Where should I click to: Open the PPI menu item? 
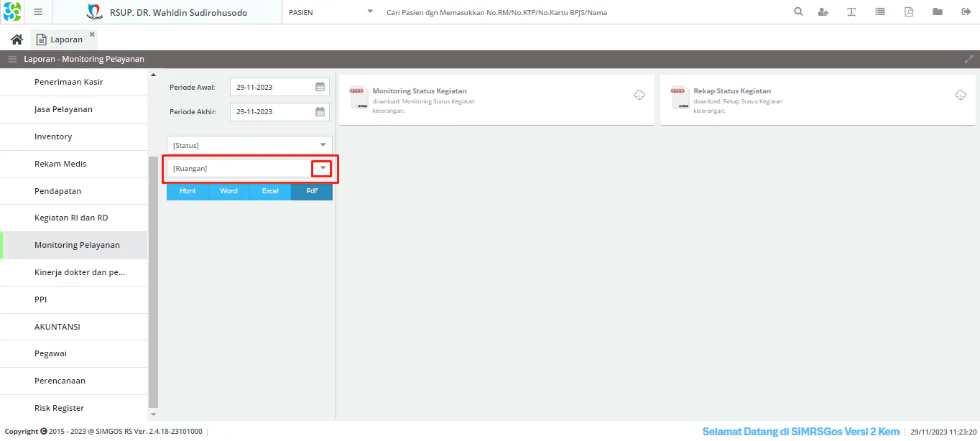[74, 300]
